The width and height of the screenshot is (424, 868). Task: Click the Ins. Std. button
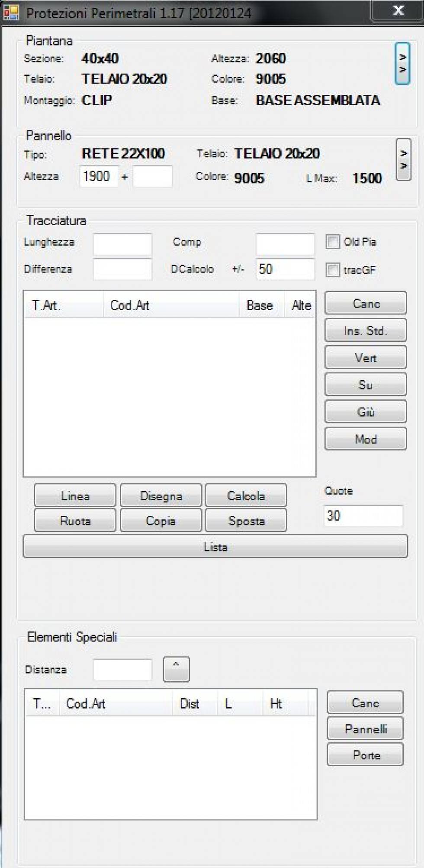tap(365, 330)
